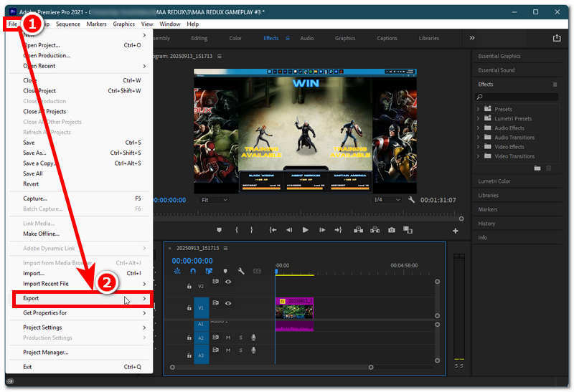The height and width of the screenshot is (392, 574).
Task: Click the New Custom Bin folder icon
Action: (537, 168)
